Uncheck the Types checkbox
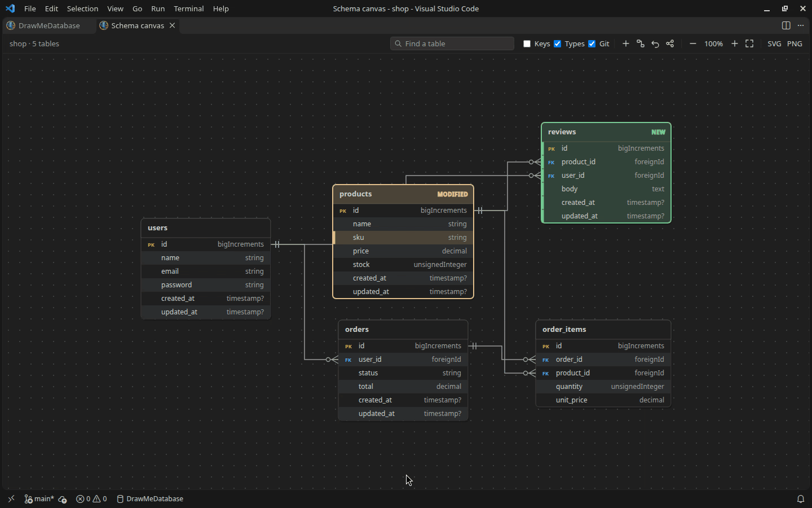 [x=558, y=43]
